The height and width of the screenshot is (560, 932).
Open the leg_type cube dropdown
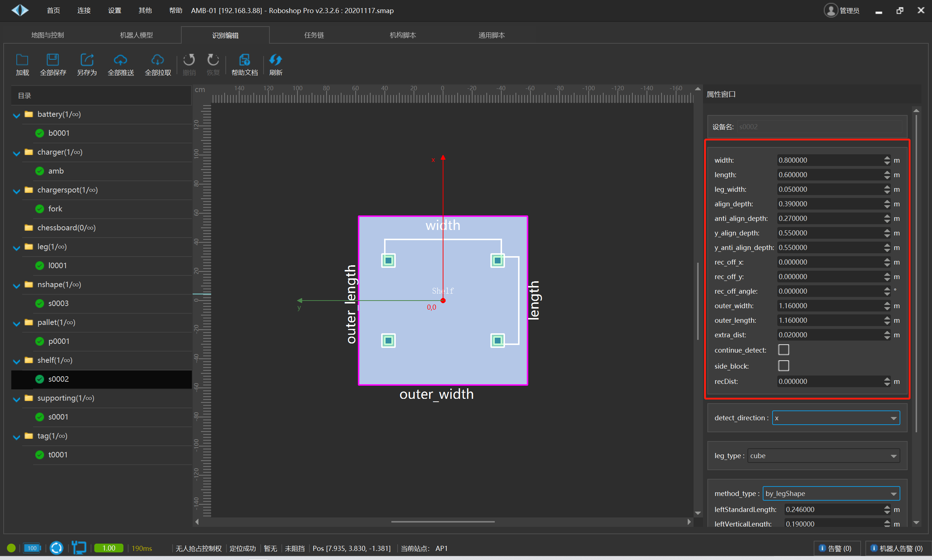[x=823, y=456]
